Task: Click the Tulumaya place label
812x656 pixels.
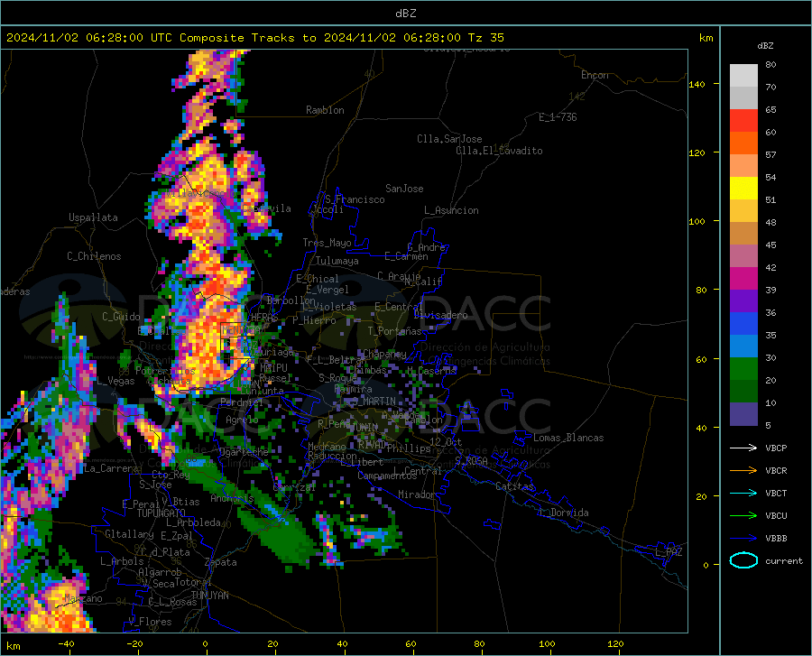Action: (x=337, y=261)
